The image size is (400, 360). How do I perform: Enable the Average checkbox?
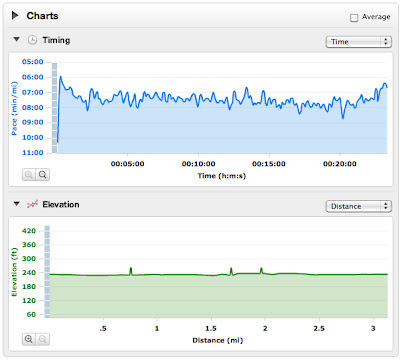point(354,18)
